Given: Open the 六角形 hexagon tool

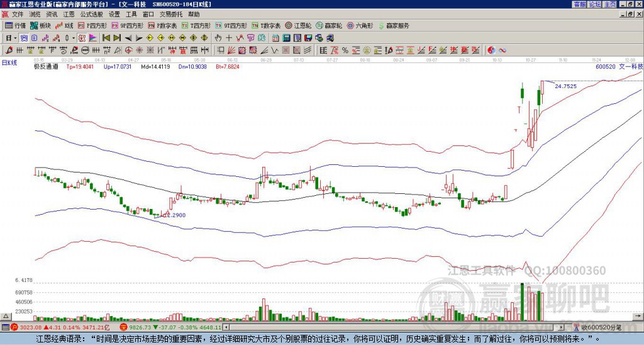Looking at the screenshot, I should [x=360, y=25].
